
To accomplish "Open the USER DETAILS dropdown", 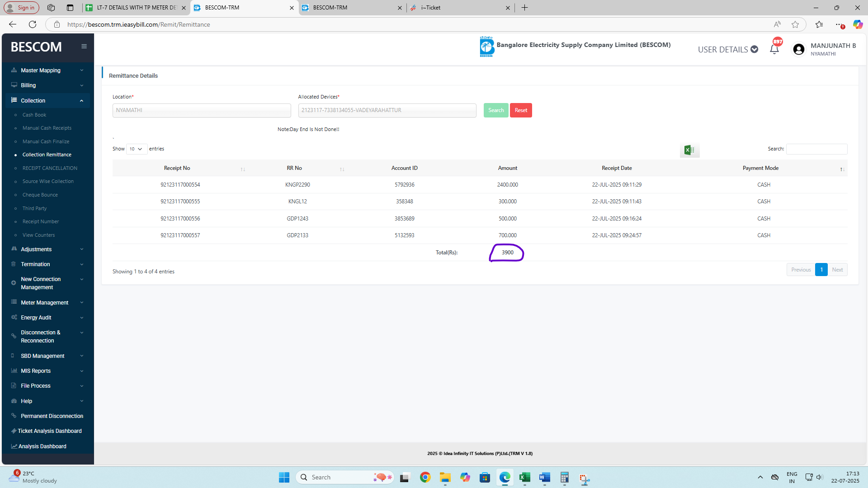I will point(728,49).
